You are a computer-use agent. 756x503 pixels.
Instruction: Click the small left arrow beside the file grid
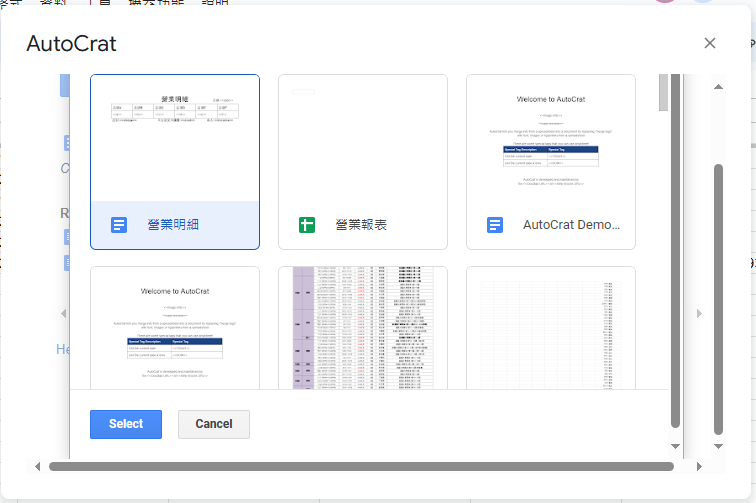point(64,313)
